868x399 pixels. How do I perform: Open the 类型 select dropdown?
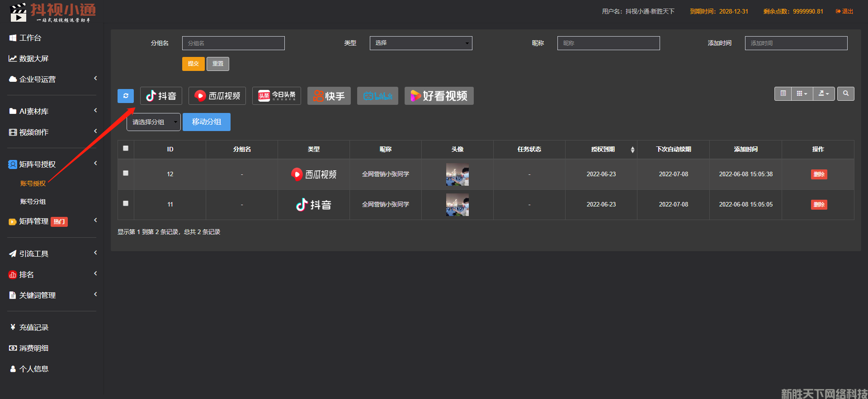[420, 43]
